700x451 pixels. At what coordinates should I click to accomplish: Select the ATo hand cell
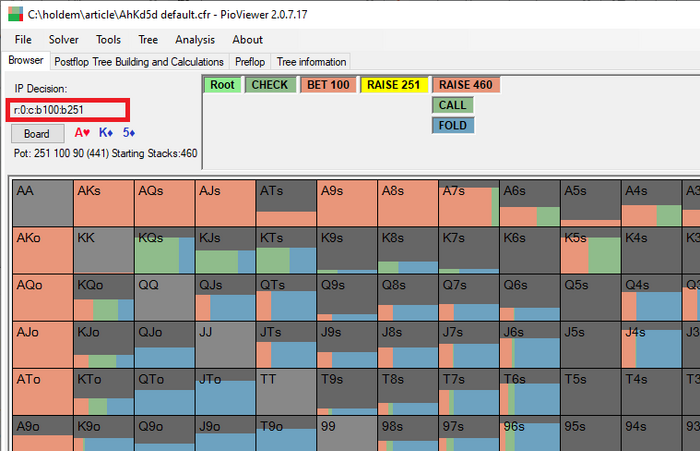(x=43, y=392)
